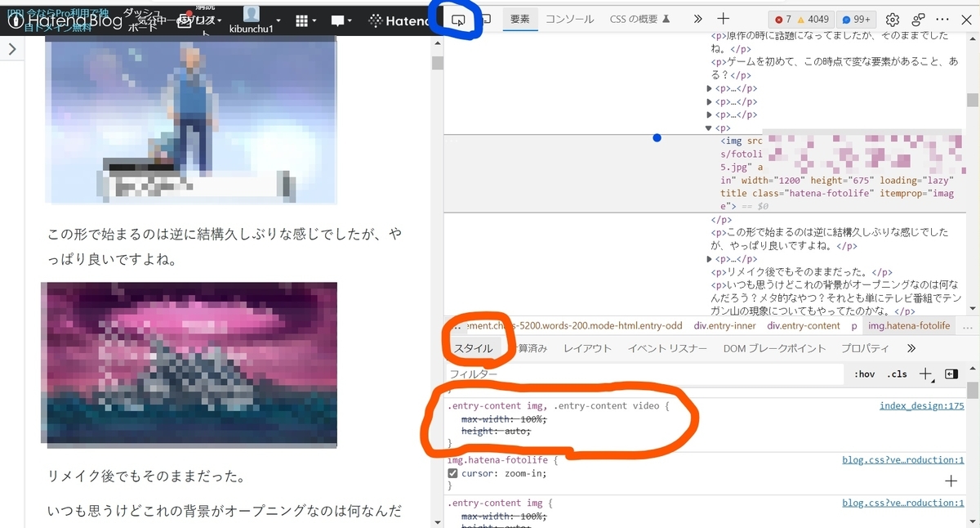
Task: Click the Hatena notification bubble icon
Action: (x=339, y=20)
